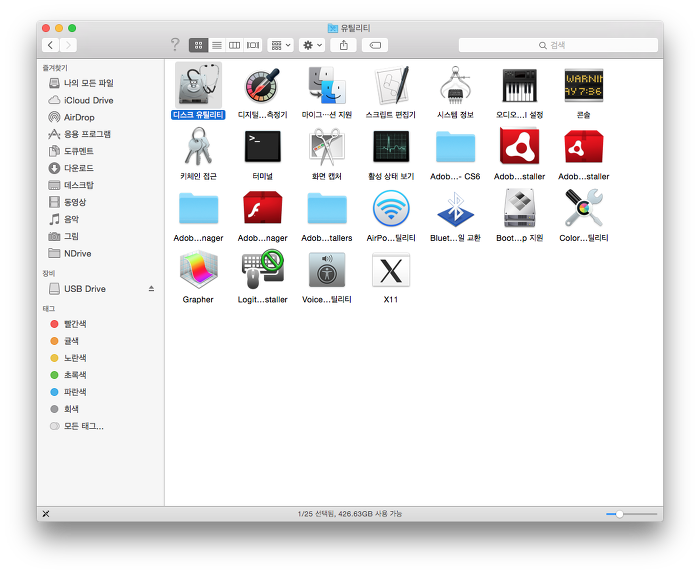Select the 콘솔 warning icon

pyautogui.click(x=583, y=85)
